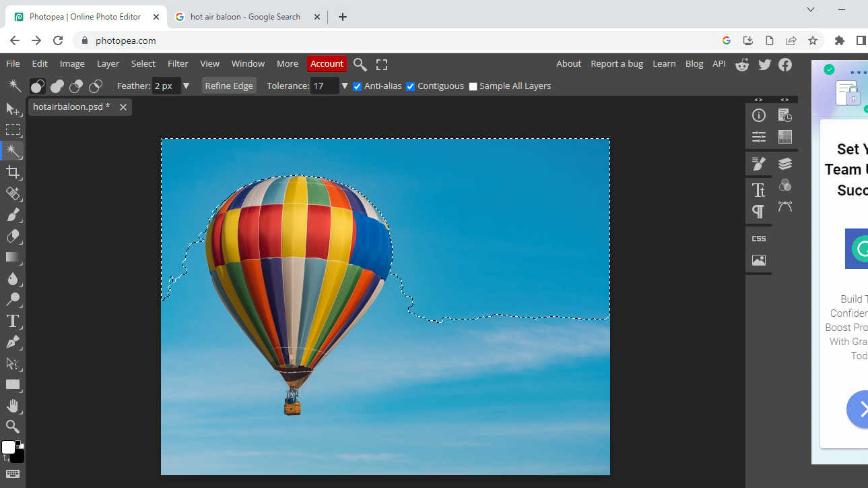Image resolution: width=868 pixels, height=488 pixels.
Task: Choose the intersect selection mode
Action: click(x=96, y=86)
